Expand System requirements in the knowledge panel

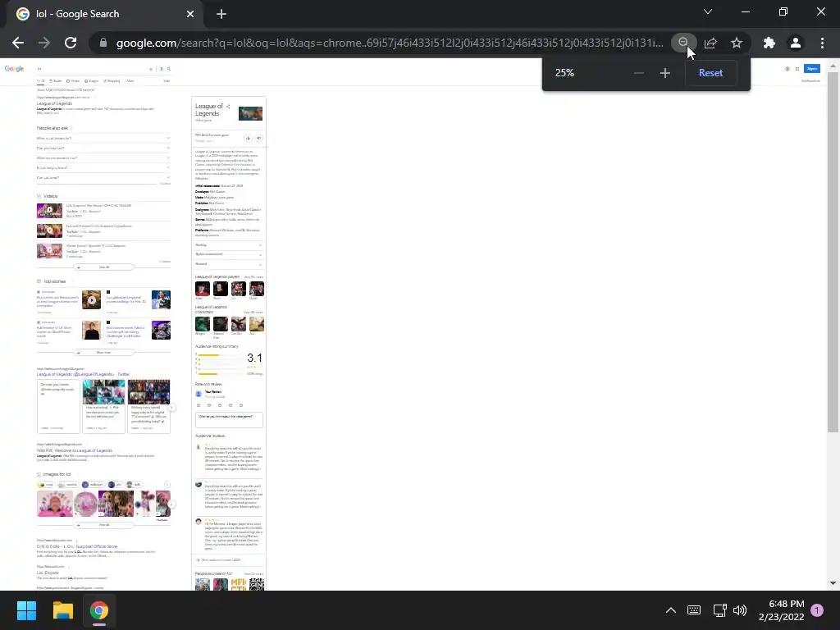coord(229,254)
